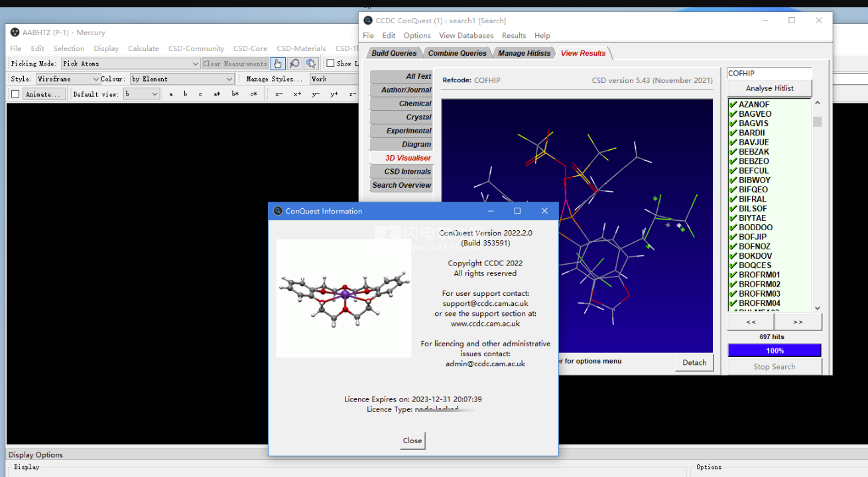868x477 pixels.
Task: View along b* reciprocal axis
Action: 235,94
